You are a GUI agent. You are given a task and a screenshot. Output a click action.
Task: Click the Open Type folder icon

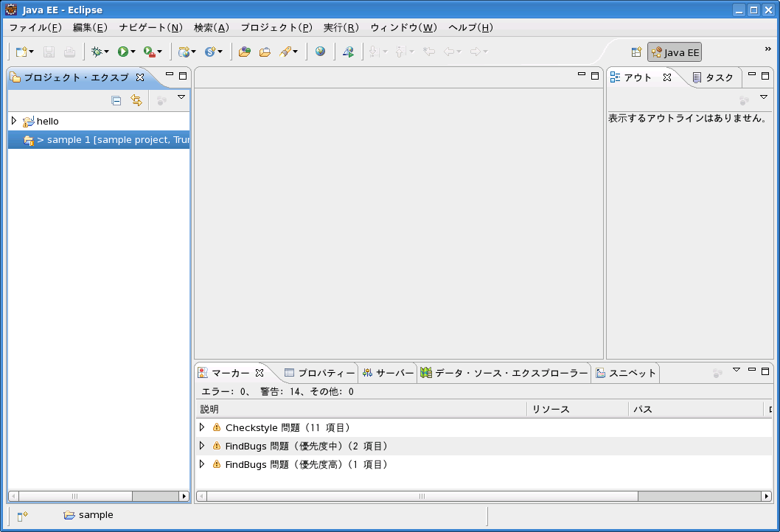[244, 52]
